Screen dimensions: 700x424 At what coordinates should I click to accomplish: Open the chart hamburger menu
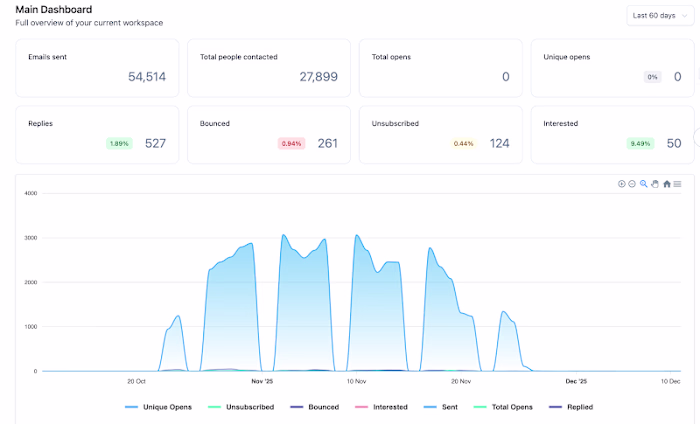[677, 184]
